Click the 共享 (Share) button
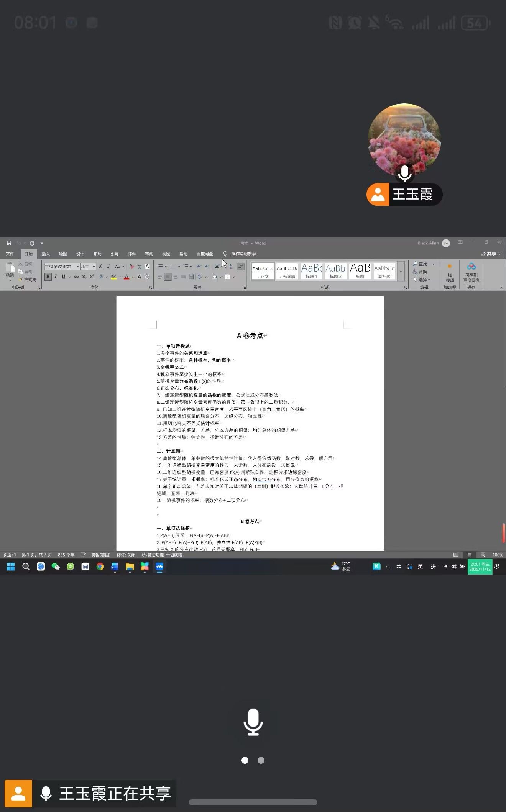The height and width of the screenshot is (812, 506). (491, 254)
